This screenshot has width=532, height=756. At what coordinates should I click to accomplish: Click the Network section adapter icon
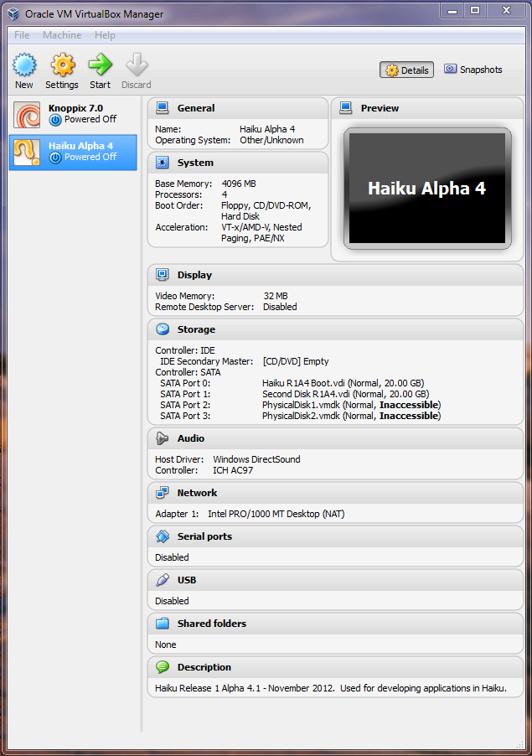[163, 493]
